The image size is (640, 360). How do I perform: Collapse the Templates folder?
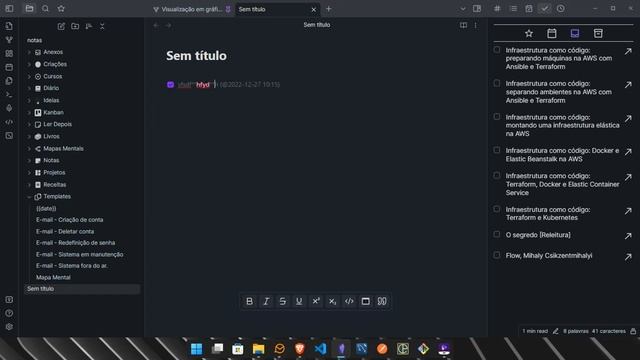tap(29, 197)
